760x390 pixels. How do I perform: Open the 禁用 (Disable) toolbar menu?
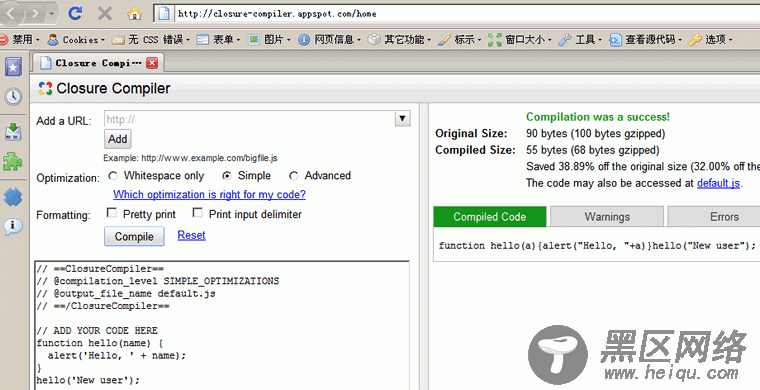click(x=19, y=40)
